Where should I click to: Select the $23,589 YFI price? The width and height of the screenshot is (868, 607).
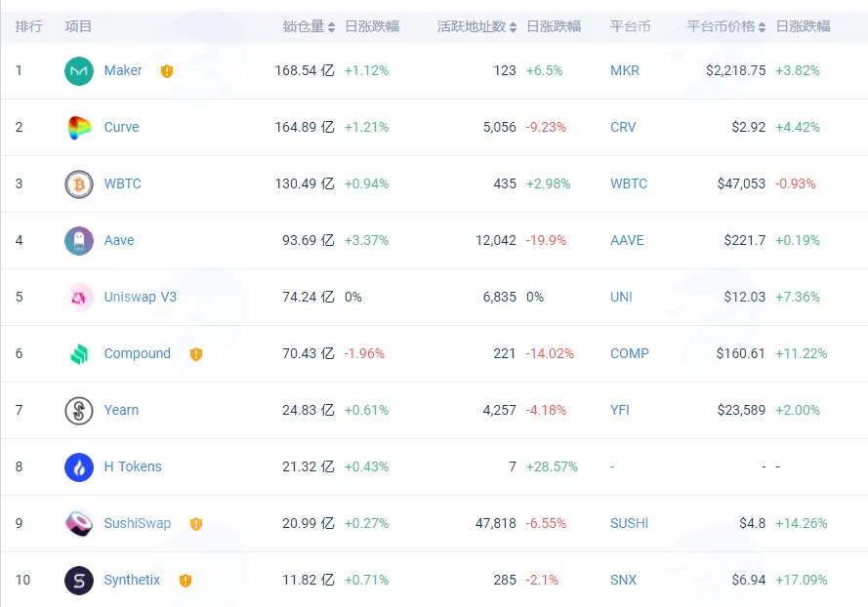(x=741, y=411)
